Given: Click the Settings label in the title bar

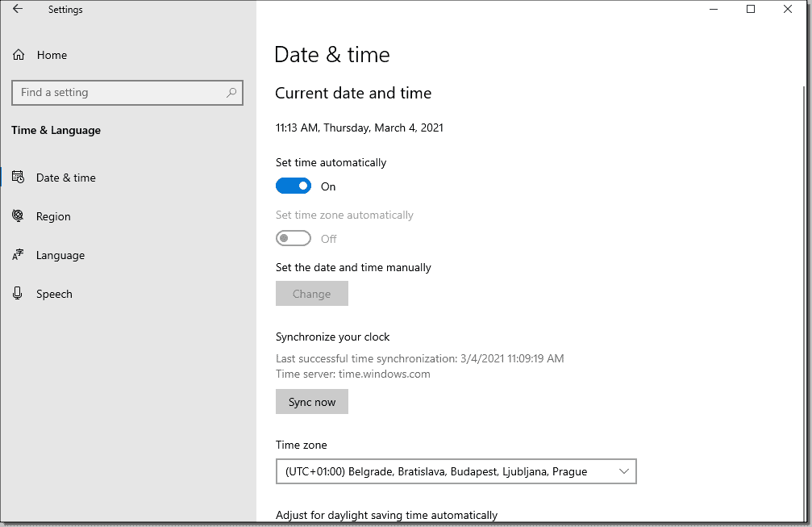Looking at the screenshot, I should pos(65,9).
